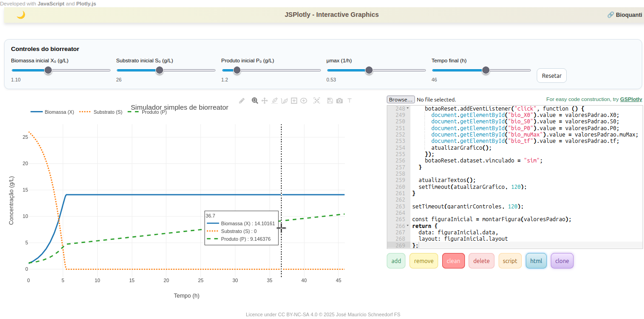644x319 pixels.
Task: Click the autoscale reset axes icon
Action: (317, 101)
